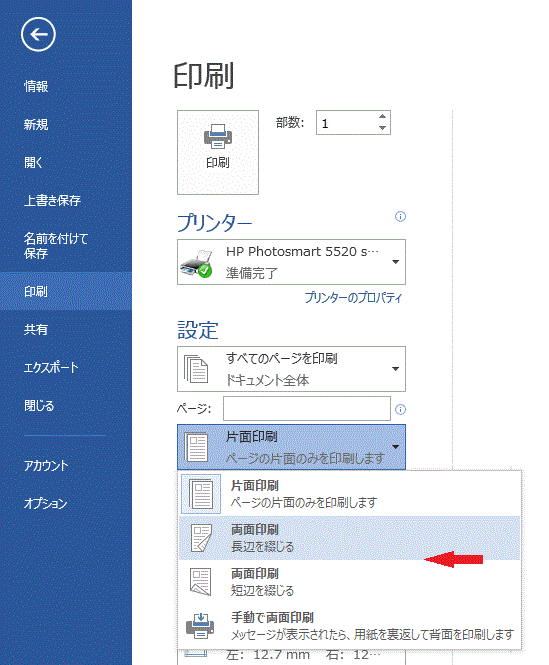Open the すべてのページを印刷 dropdown
Viewport: 549px width, 665px height.
[x=291, y=369]
